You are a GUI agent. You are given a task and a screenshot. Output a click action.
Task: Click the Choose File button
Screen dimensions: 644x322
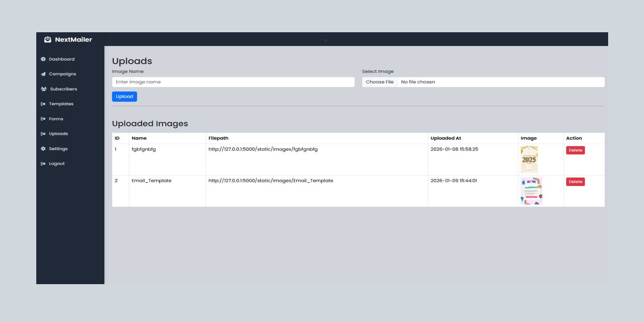[x=380, y=82]
